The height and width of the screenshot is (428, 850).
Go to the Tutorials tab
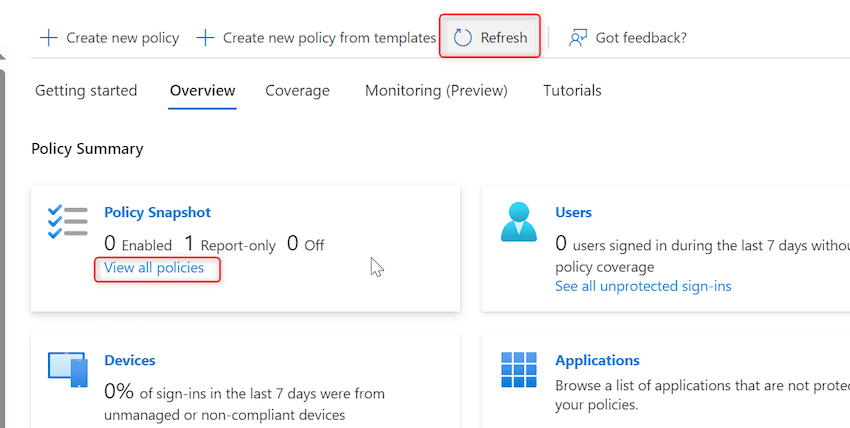pos(572,90)
